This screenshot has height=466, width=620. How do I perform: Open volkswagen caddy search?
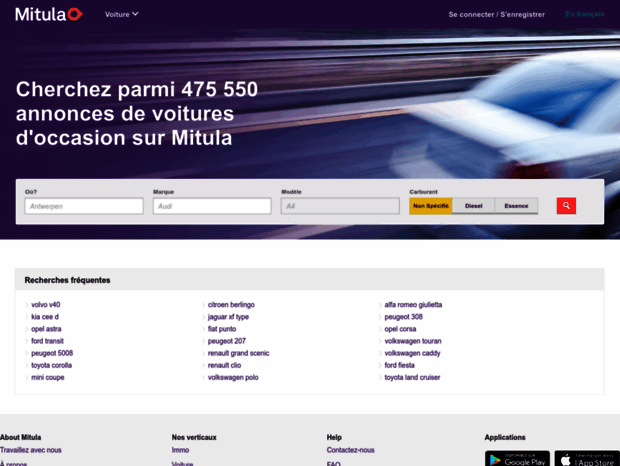coord(412,353)
